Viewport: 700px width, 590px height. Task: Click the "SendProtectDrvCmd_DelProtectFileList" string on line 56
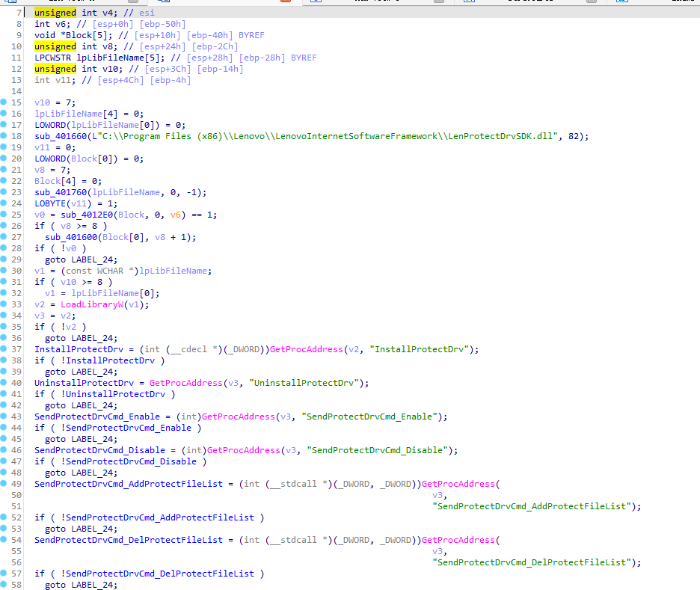[x=532, y=562]
